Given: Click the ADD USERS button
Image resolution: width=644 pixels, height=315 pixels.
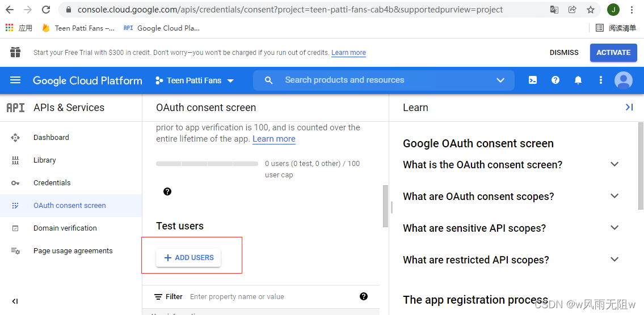Looking at the screenshot, I should [x=188, y=258].
